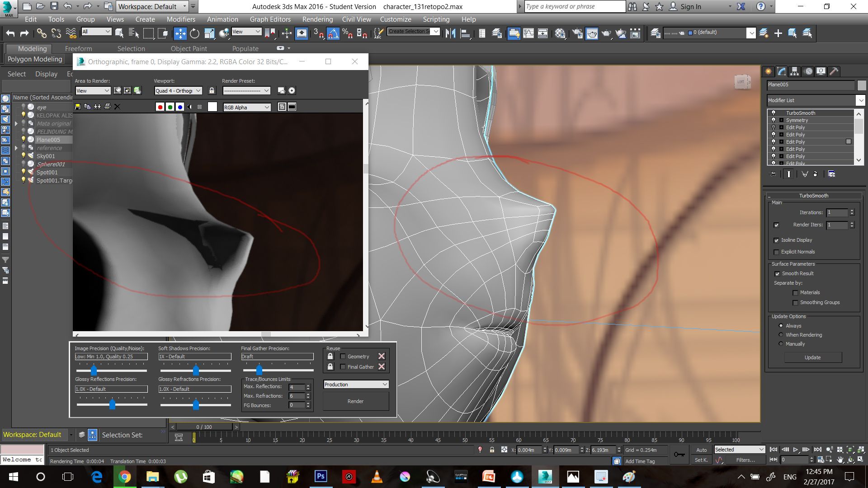Enable Smoothing Groups checkbox
The image size is (868, 488).
(795, 303)
